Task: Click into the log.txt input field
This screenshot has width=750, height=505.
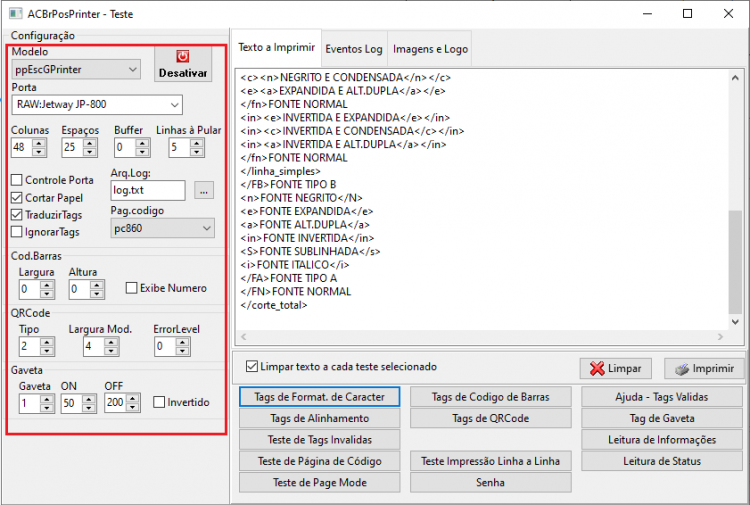Action: coord(148,190)
